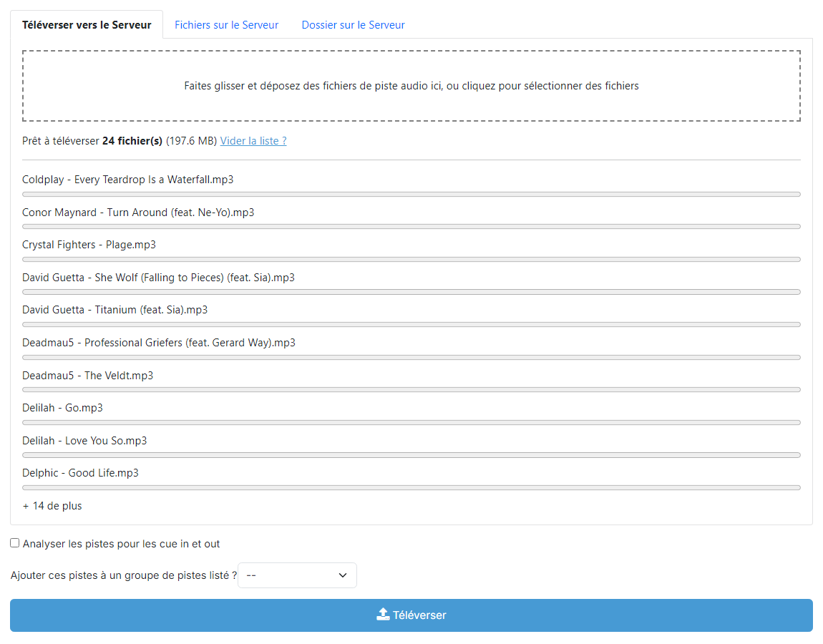Enable Analyser les pistes cue in/out checkbox
Viewport: 823px width, 644px height.
pyautogui.click(x=15, y=543)
